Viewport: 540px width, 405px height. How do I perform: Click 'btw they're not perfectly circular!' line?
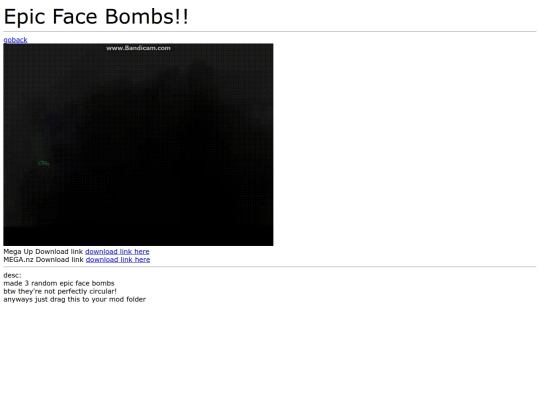click(x=60, y=291)
